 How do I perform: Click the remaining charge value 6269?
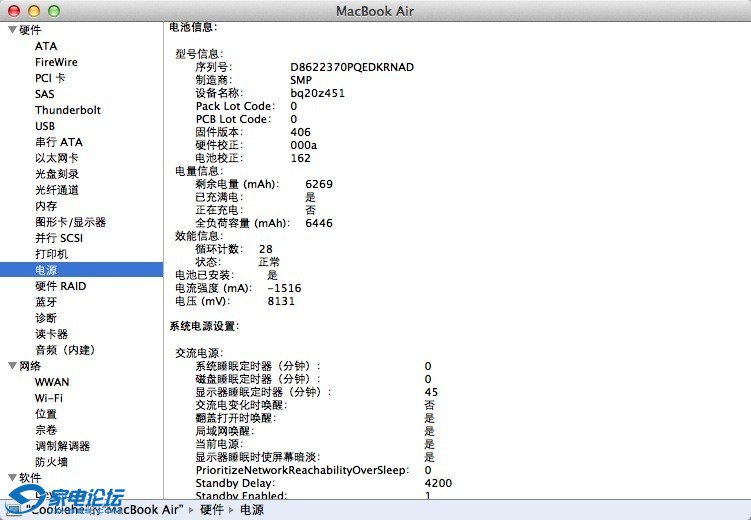coord(319,184)
